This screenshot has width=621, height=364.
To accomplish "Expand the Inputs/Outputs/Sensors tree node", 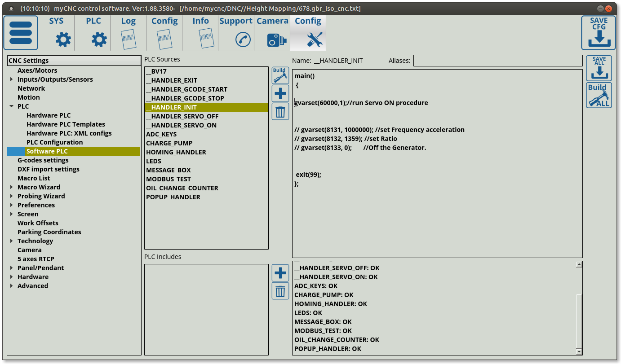I will coord(12,79).
